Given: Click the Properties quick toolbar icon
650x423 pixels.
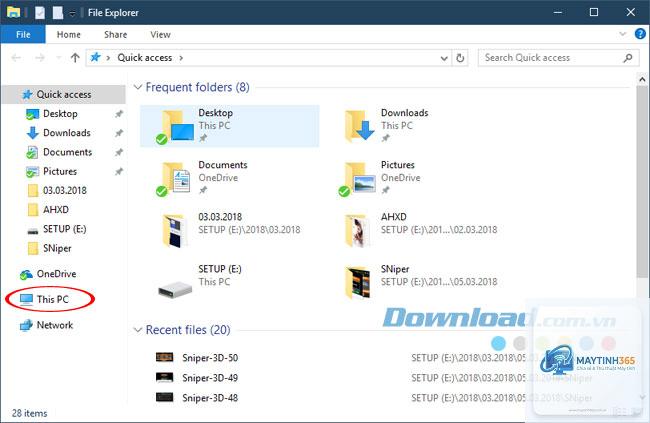Looking at the screenshot, I should click(x=40, y=13).
